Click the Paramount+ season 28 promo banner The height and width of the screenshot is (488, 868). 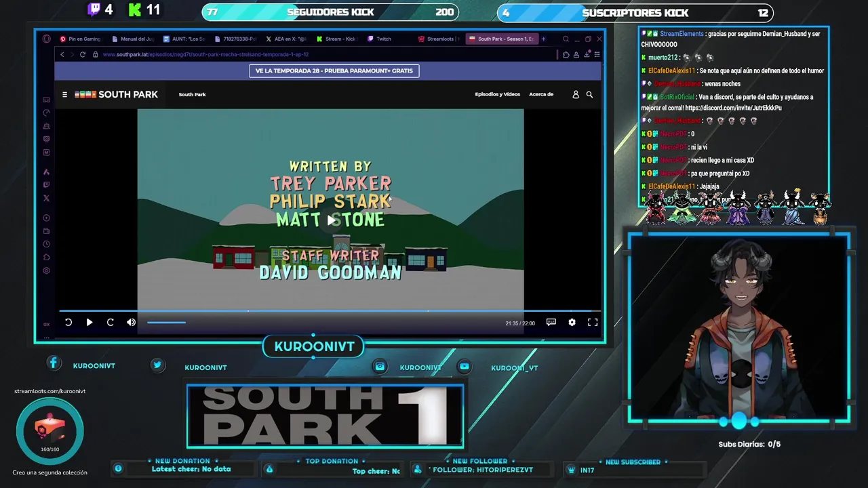[334, 70]
